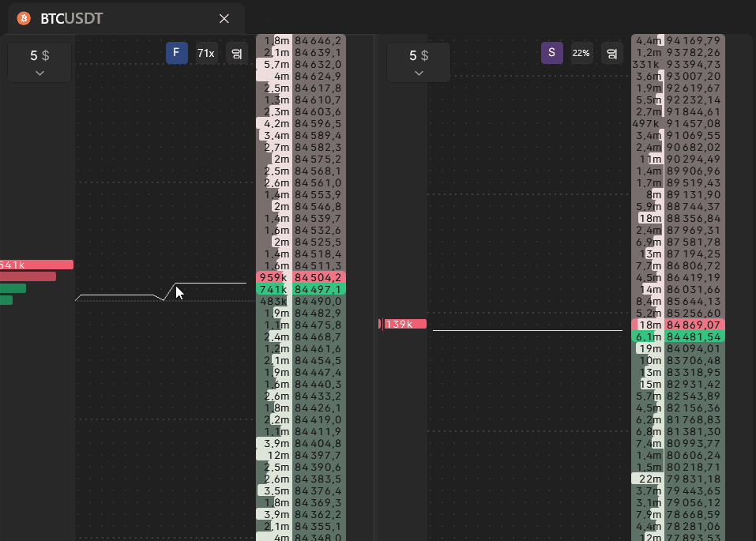Select spot price 88 356,84
Viewport: 756px width, 541px height.
[694, 219]
